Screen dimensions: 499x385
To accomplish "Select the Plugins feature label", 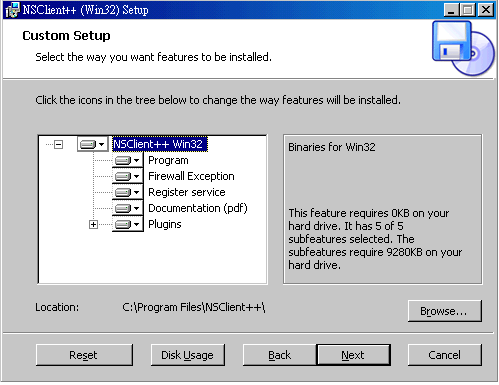I will point(165,224).
